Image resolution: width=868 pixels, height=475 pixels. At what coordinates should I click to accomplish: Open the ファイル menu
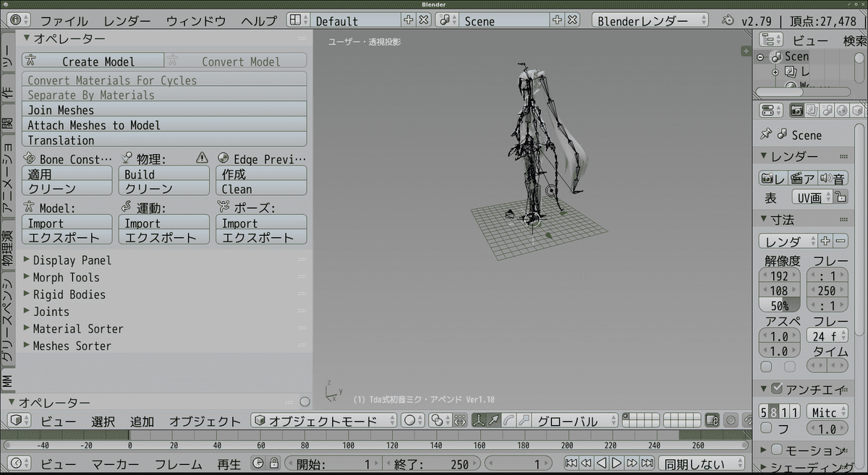(65, 20)
